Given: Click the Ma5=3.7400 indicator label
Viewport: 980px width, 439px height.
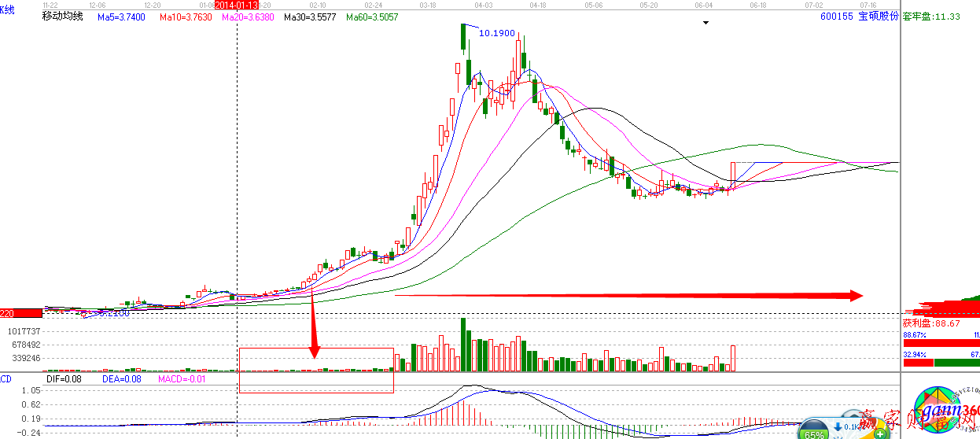Looking at the screenshot, I should coord(121,17).
